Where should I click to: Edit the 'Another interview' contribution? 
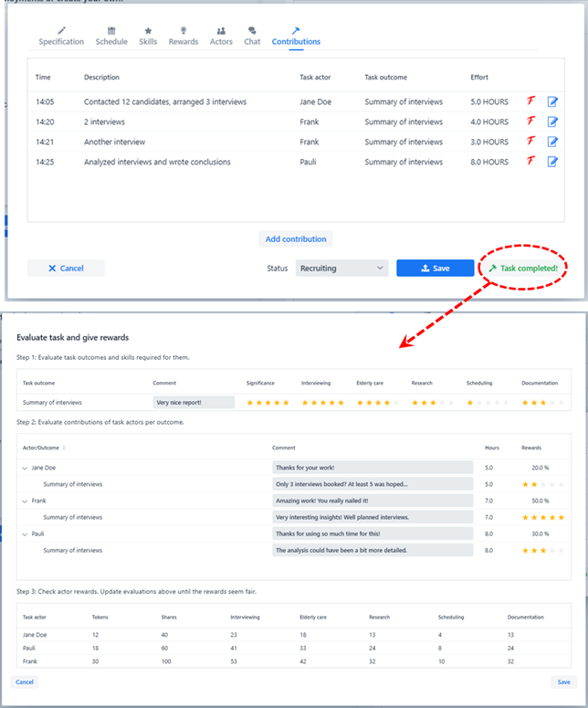[x=552, y=142]
